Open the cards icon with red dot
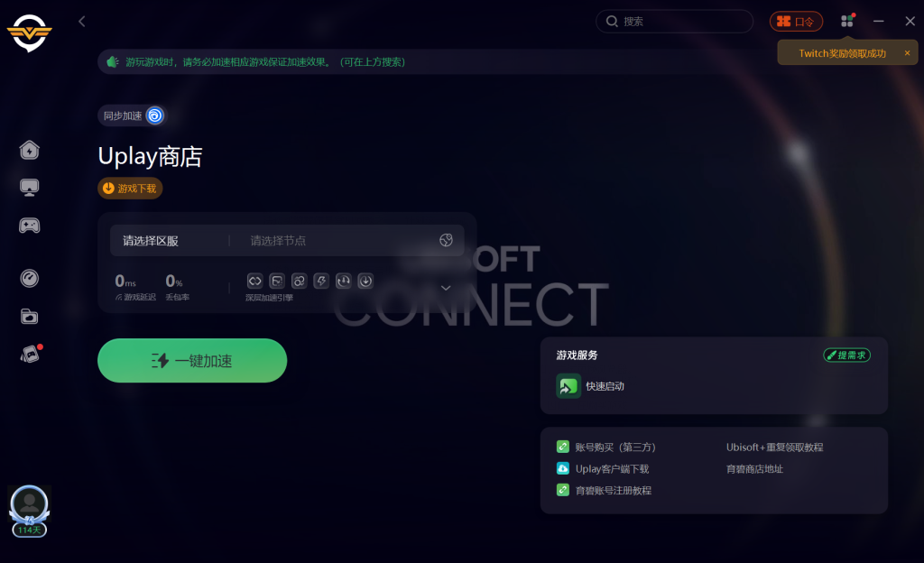The height and width of the screenshot is (563, 924). 30,354
